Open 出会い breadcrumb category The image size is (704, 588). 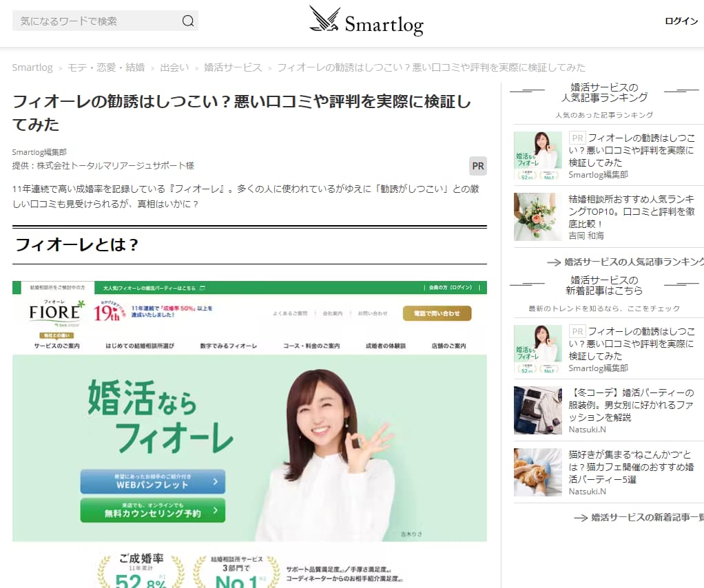point(174,67)
